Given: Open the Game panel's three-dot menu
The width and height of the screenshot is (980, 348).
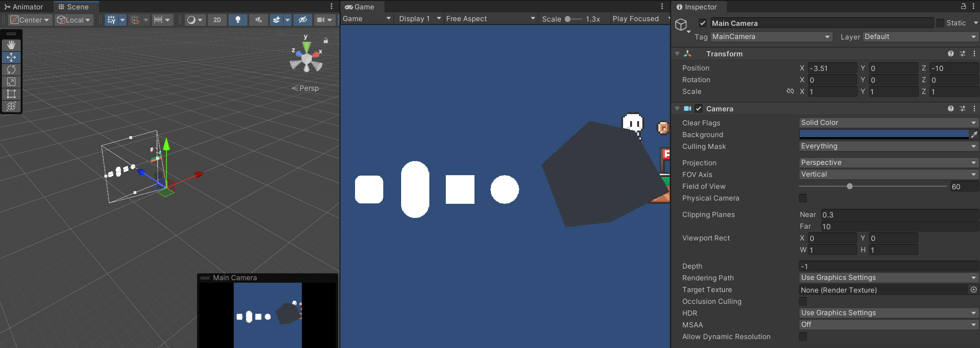Looking at the screenshot, I should [662, 6].
